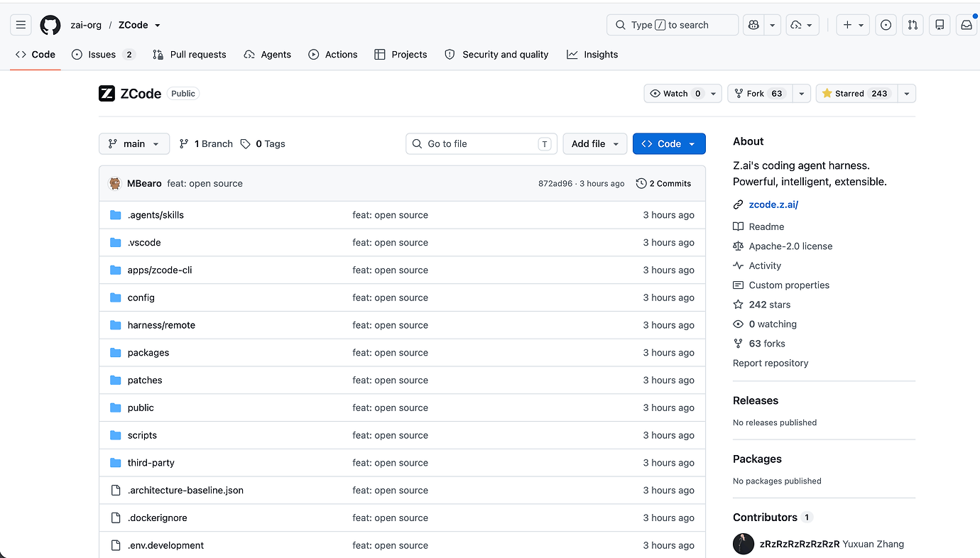980x558 pixels.
Task: Expand the ZCode repository switcher caret
Action: tap(158, 26)
